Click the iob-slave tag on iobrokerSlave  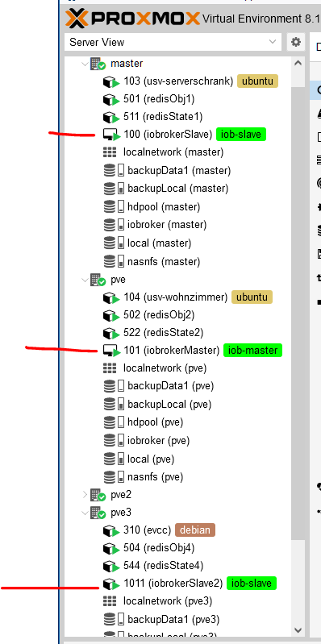tap(241, 135)
